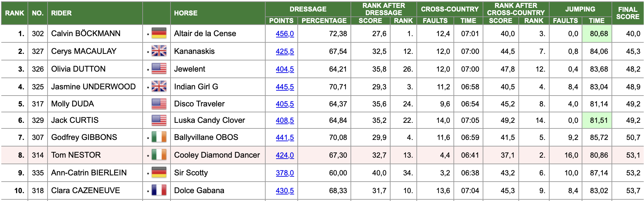The image size is (644, 201).
Task: Click the US flag next to Jack CURTIS
Action: pos(159,120)
